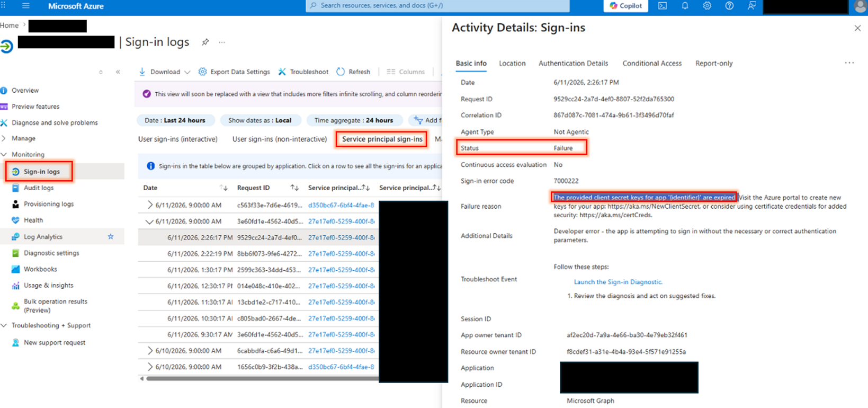Open more options next to Sign-in logs title
The width and height of the screenshot is (868, 408).
point(222,42)
